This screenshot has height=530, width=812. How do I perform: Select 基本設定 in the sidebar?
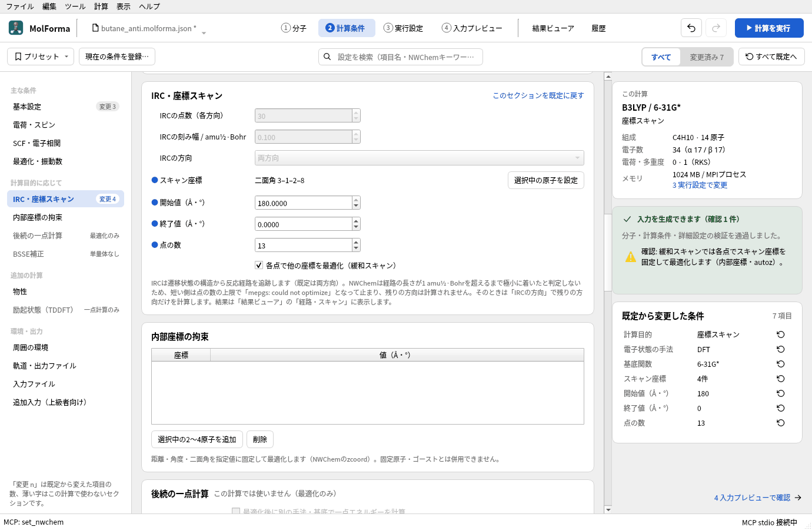point(65,107)
